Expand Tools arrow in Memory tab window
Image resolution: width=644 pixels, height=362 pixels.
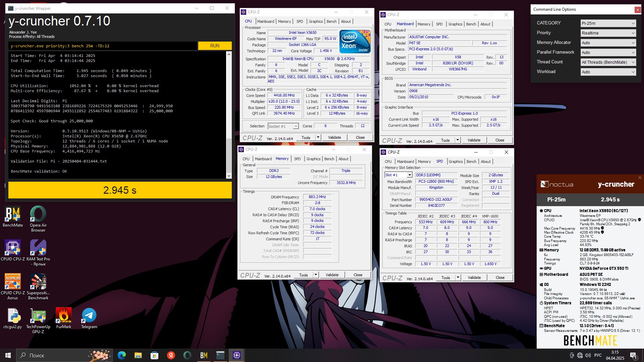point(316,275)
